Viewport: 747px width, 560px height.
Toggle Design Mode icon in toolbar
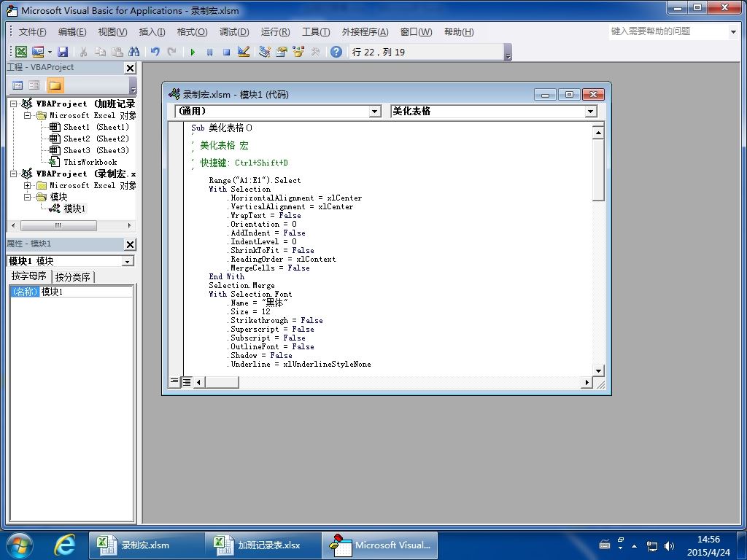coord(244,52)
